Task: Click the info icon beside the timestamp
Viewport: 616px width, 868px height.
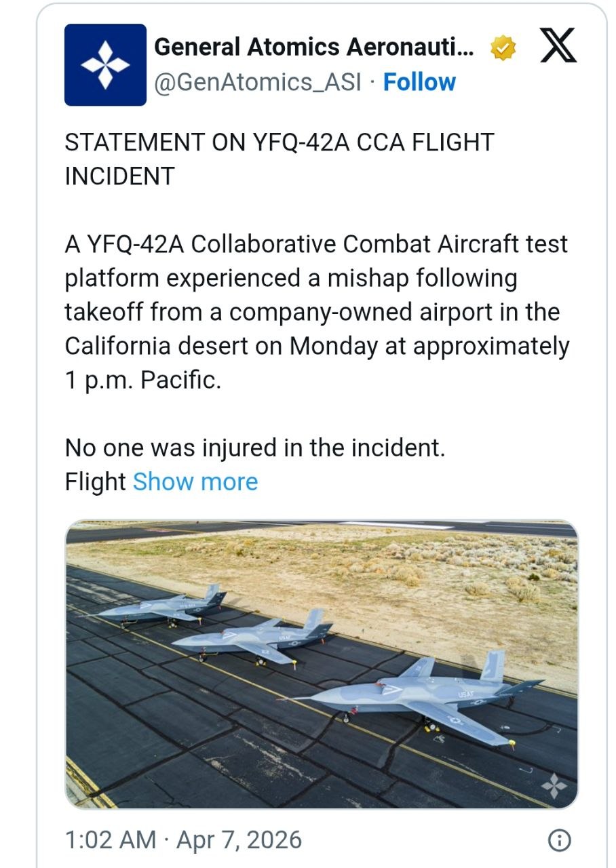Action: coord(559,841)
